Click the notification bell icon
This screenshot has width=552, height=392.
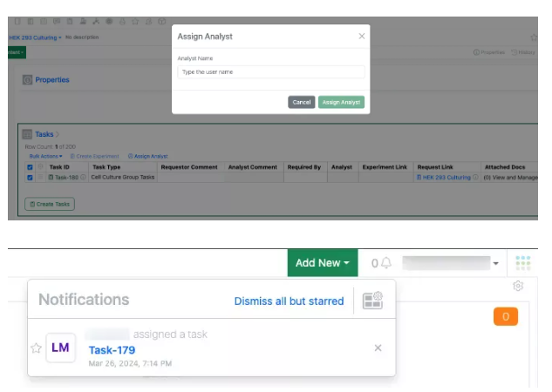point(385,263)
